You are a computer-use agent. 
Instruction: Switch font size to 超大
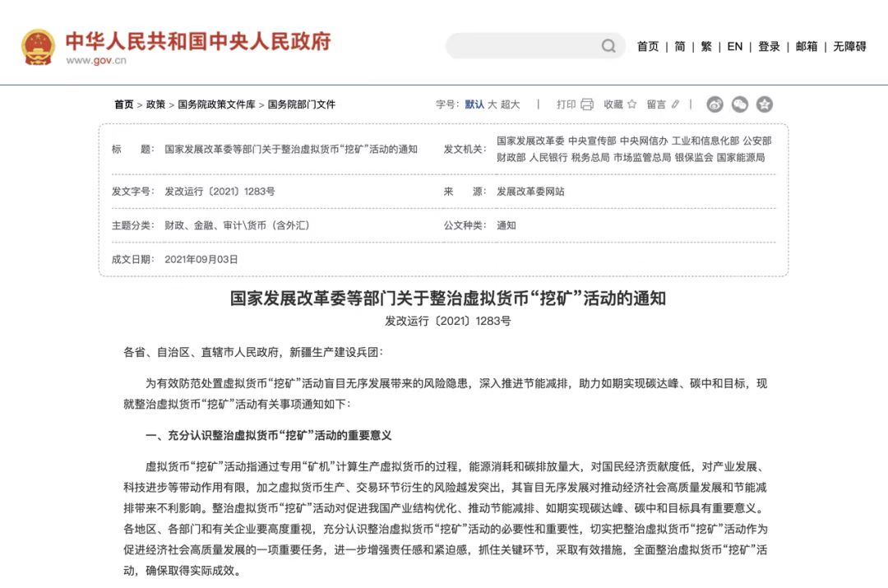(x=510, y=104)
